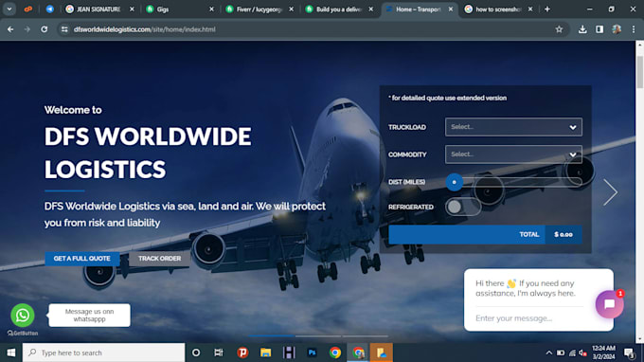The image size is (644, 362).
Task: Select the Home – Transport tab
Action: [x=419, y=9]
